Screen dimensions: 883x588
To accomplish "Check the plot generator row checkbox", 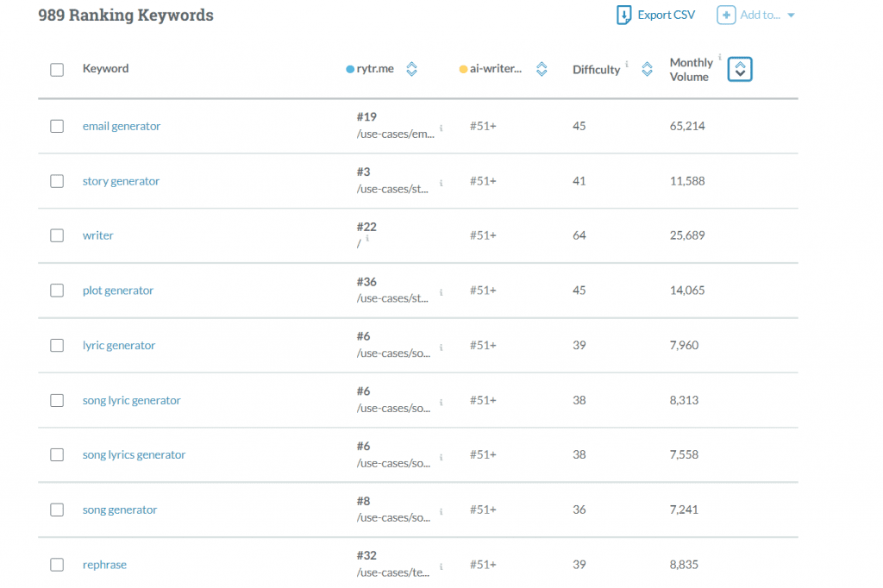I will (57, 290).
